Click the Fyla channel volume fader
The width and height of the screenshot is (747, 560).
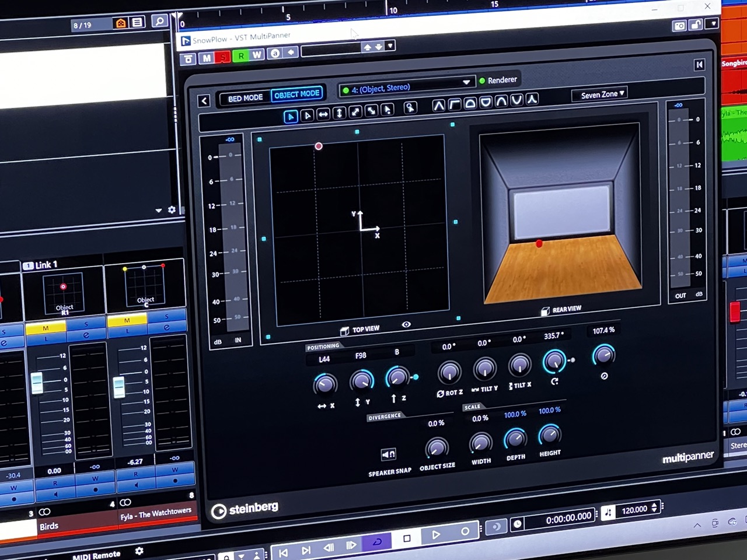click(x=119, y=387)
